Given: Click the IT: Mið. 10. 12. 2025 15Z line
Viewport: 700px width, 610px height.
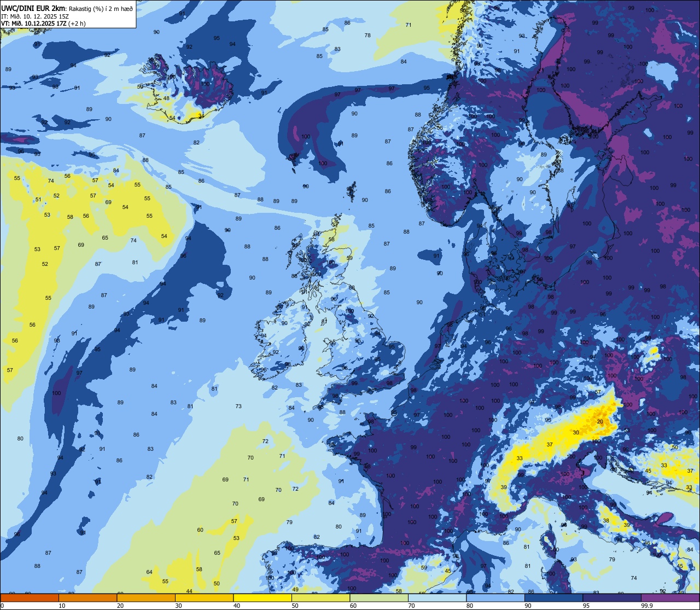Looking at the screenshot, I should coord(34,16).
